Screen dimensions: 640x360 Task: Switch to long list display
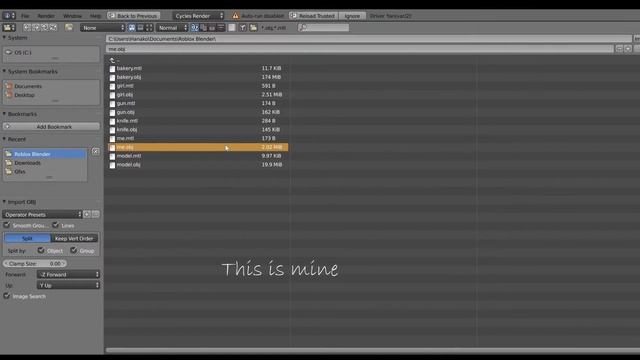click(x=140, y=27)
